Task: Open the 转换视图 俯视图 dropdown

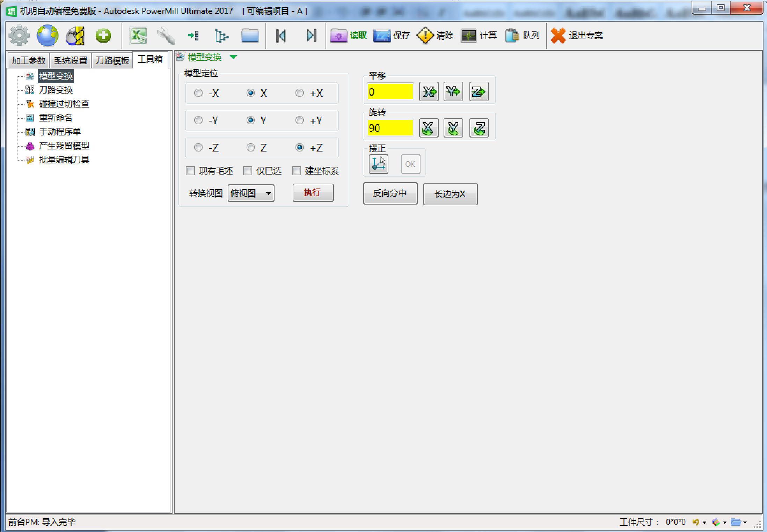Action: [249, 193]
